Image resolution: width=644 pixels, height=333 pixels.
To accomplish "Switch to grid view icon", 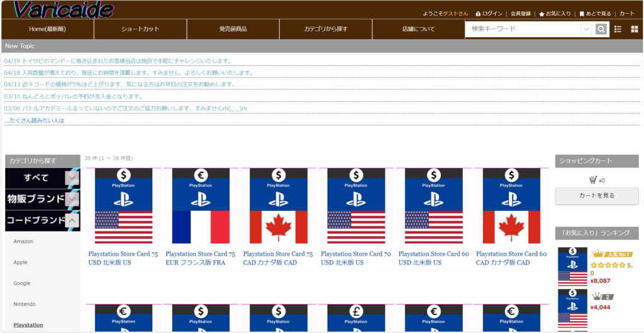I will click(635, 29).
